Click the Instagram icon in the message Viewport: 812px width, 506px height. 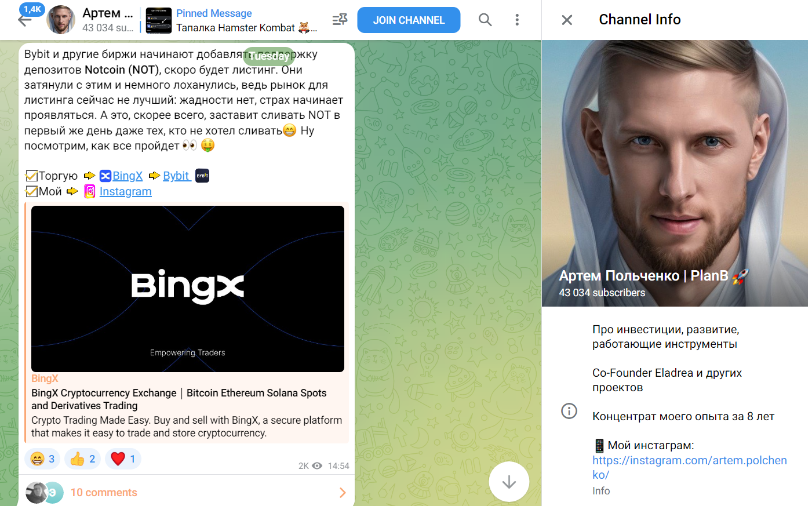pyautogui.click(x=90, y=191)
